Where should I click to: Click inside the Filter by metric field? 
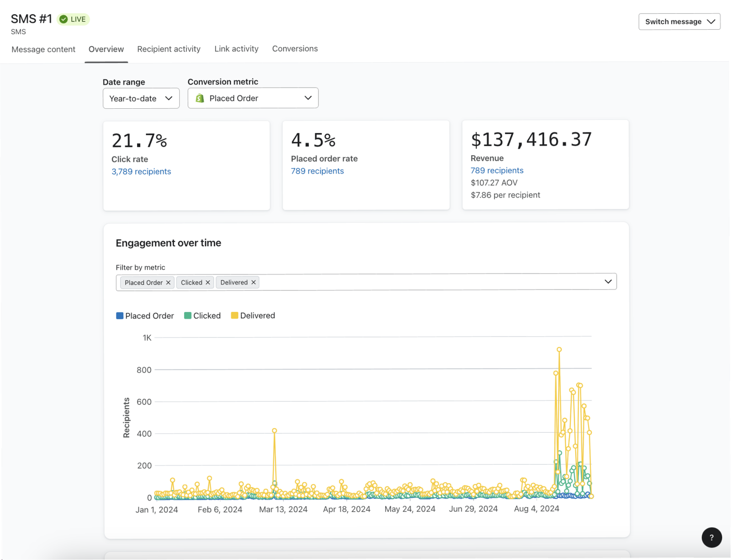[x=366, y=282]
